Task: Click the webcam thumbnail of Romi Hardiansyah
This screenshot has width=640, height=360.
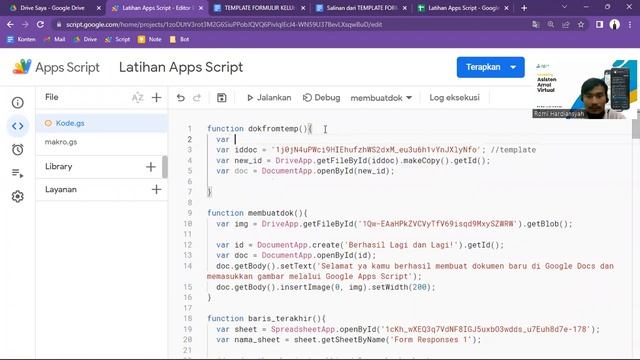Action: point(585,89)
